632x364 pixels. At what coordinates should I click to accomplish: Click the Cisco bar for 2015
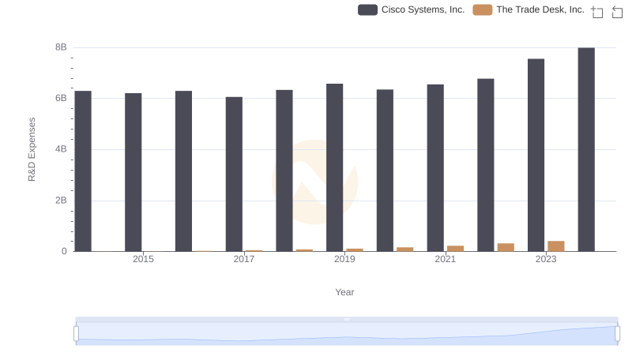coord(133,172)
